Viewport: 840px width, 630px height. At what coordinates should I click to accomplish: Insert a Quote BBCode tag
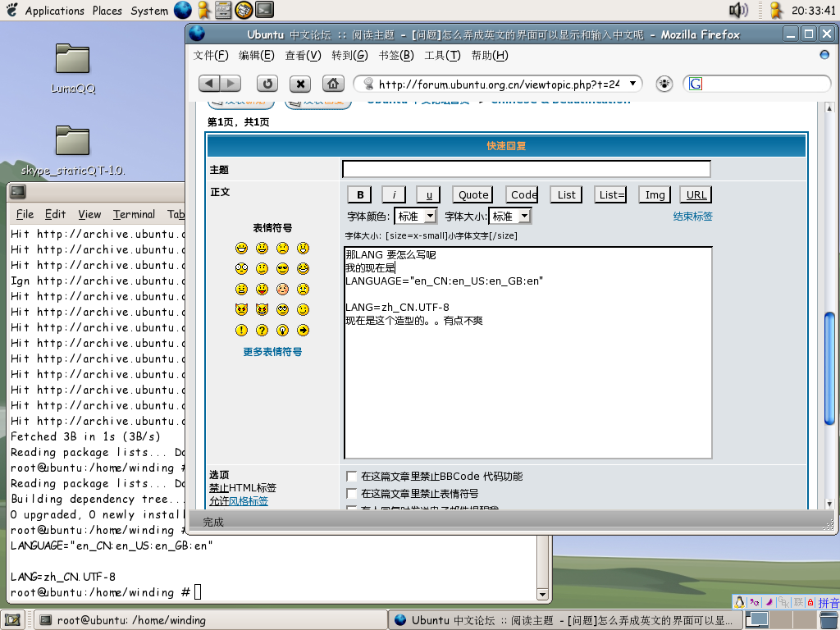[473, 194]
